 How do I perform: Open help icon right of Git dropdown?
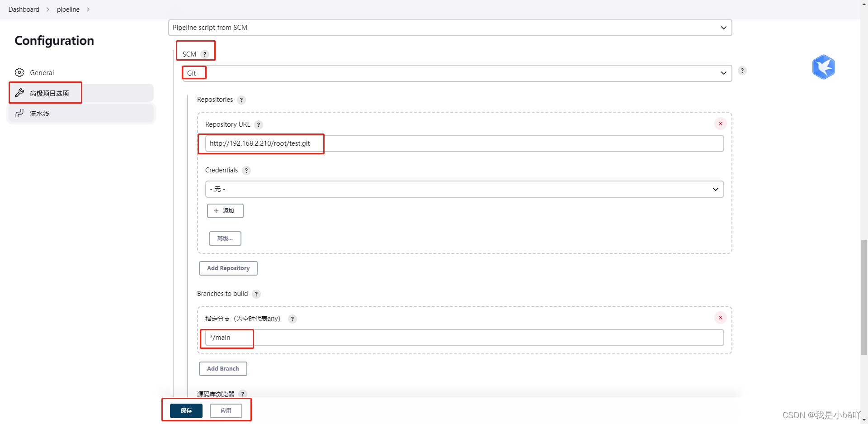pyautogui.click(x=742, y=71)
